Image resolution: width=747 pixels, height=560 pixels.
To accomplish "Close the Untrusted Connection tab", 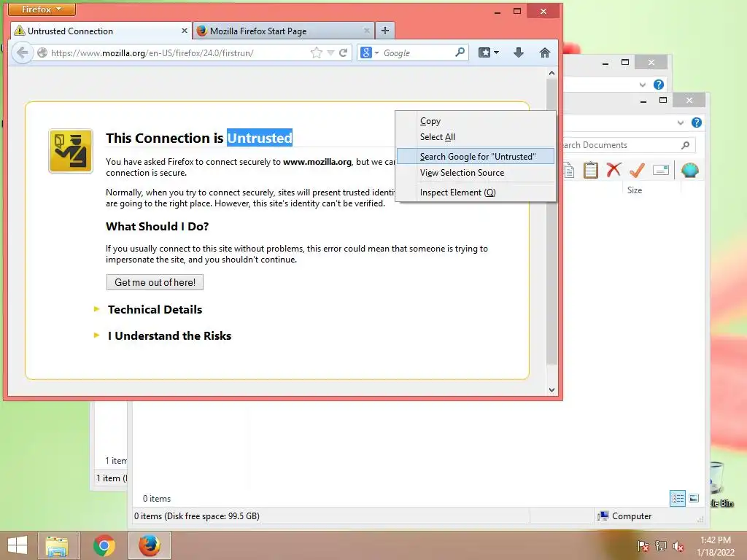I will 185,31.
